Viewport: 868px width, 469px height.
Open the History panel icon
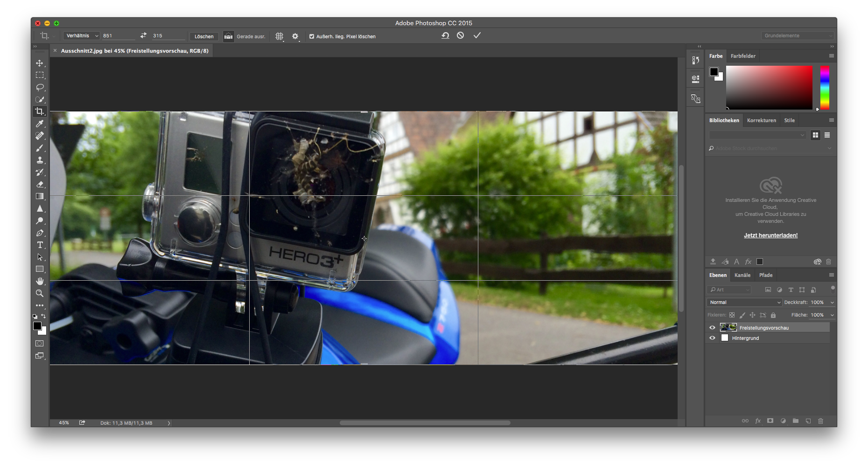pyautogui.click(x=695, y=60)
